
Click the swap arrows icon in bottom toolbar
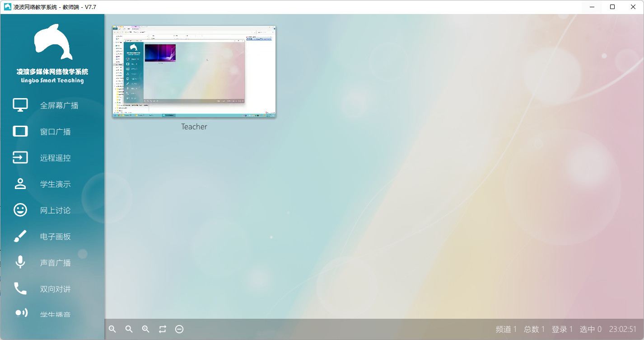(163, 329)
